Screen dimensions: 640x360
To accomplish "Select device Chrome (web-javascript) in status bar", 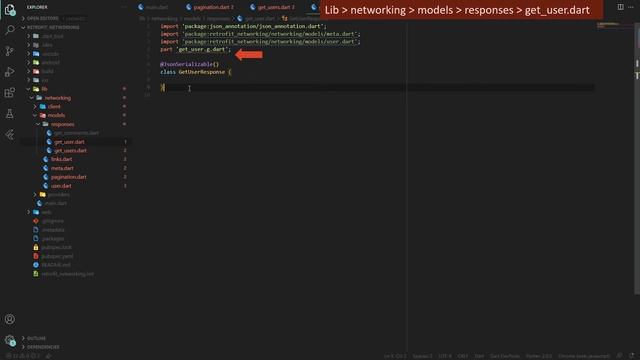I will [584, 356].
